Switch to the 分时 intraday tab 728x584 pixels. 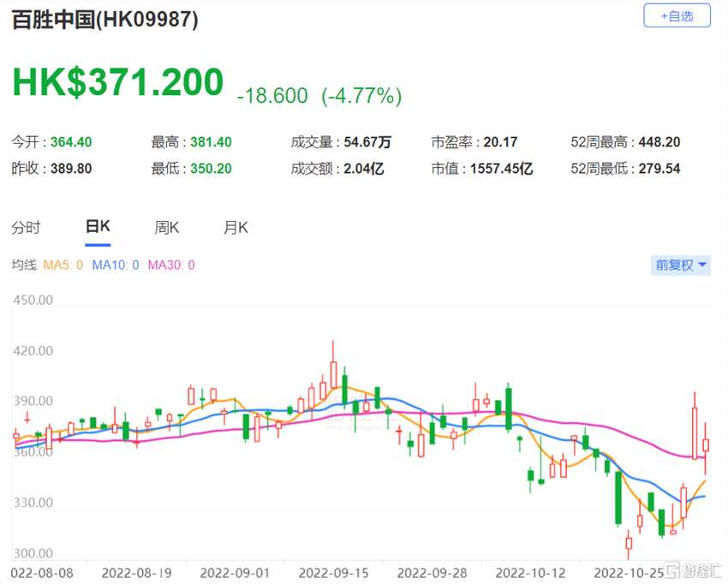click(x=26, y=228)
